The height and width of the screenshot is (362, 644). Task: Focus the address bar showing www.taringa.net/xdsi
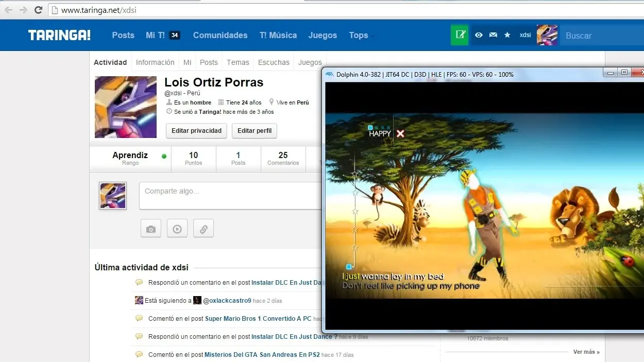[x=345, y=10]
